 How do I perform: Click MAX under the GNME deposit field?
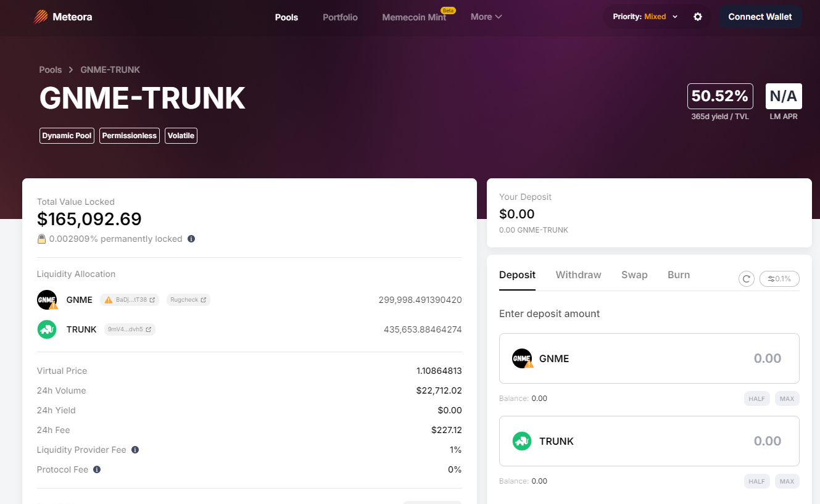coord(787,399)
